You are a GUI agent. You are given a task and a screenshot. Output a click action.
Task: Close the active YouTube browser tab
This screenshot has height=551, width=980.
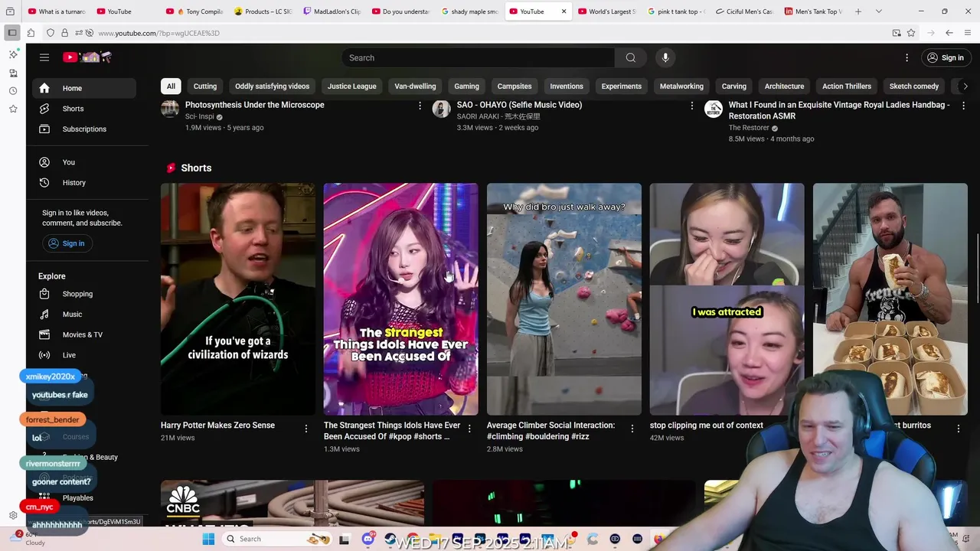[563, 11]
